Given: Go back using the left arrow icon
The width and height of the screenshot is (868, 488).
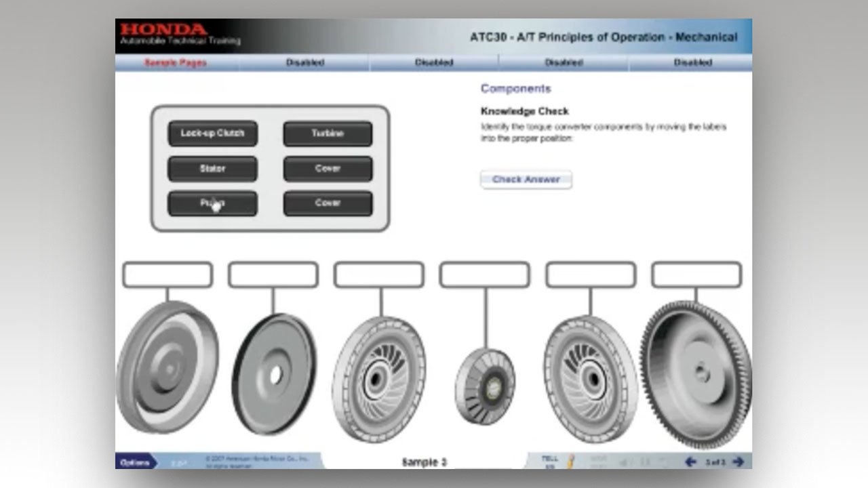Looking at the screenshot, I should click(690, 462).
